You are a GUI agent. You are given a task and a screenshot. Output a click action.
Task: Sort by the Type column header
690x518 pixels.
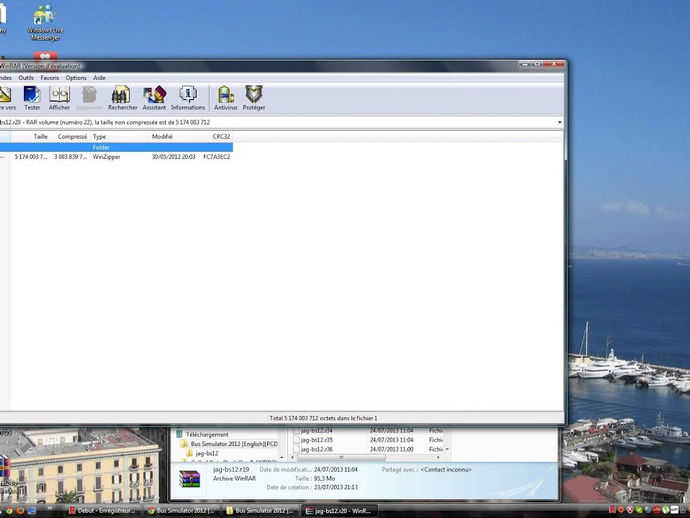[120, 137]
